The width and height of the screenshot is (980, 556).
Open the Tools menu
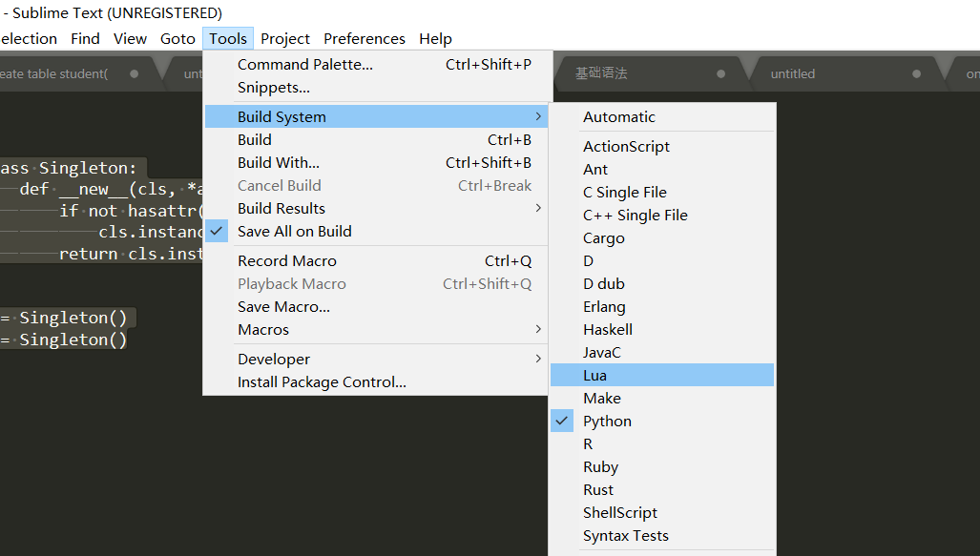pos(227,39)
